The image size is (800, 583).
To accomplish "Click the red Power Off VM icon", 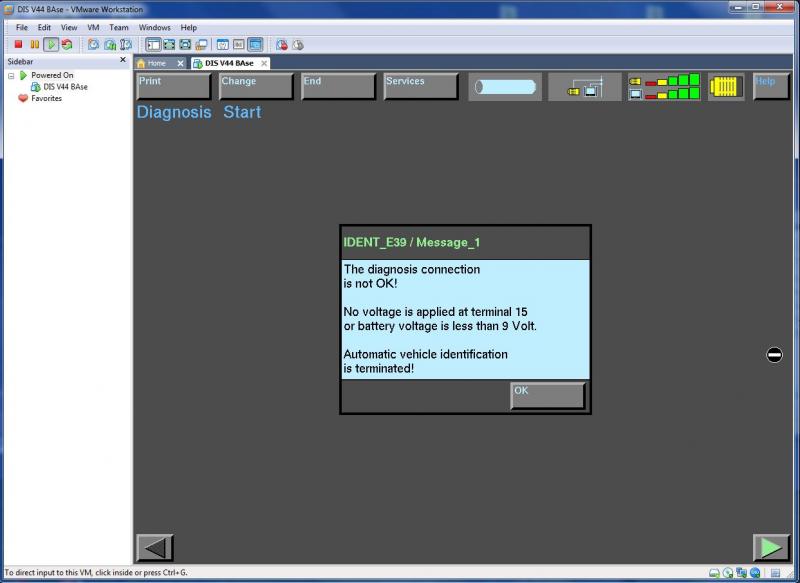I will click(x=18, y=44).
